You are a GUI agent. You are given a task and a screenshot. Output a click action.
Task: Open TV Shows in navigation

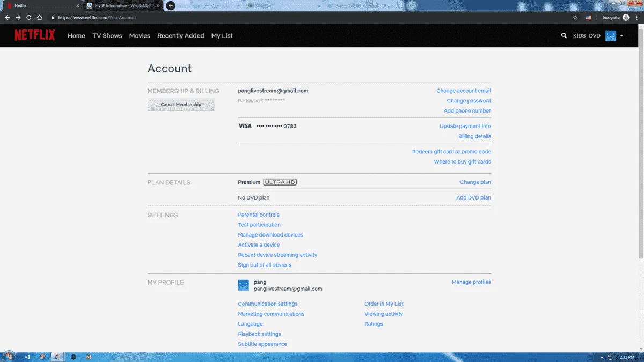[x=107, y=35]
